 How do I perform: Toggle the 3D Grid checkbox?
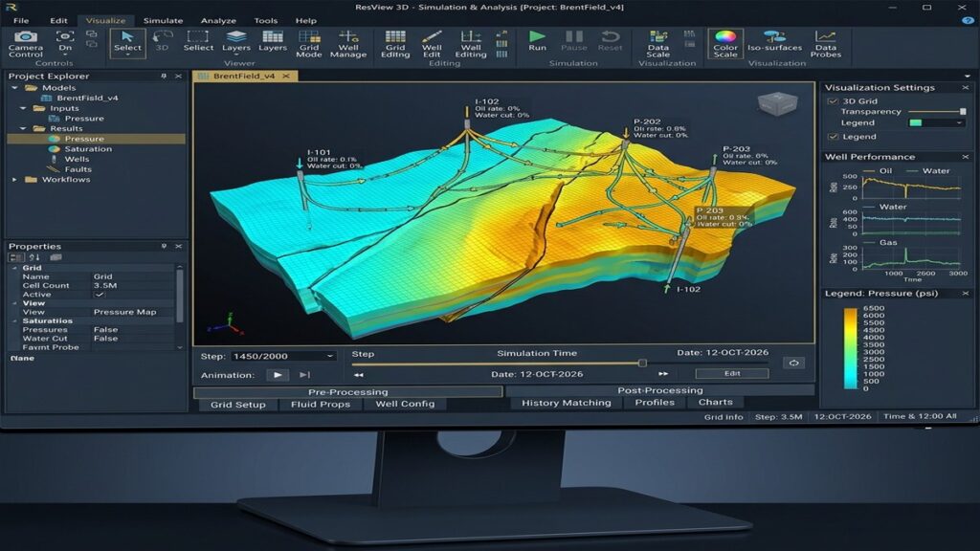[833, 101]
